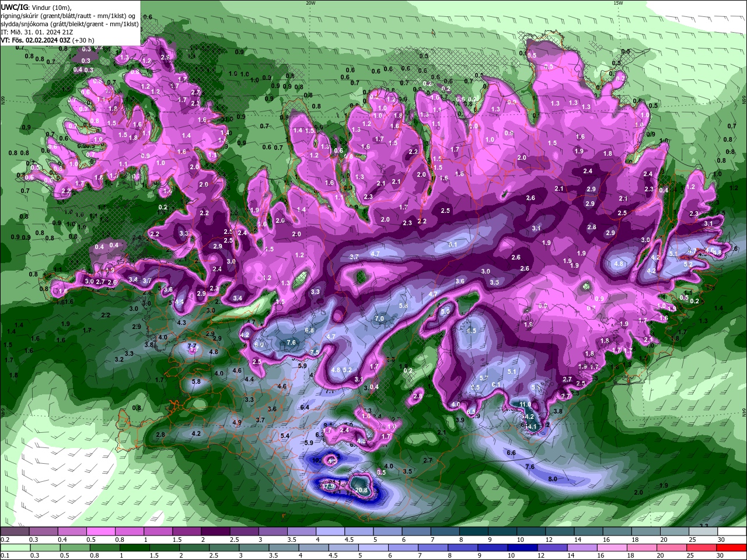Click the 15W longitude label

click(x=618, y=3)
